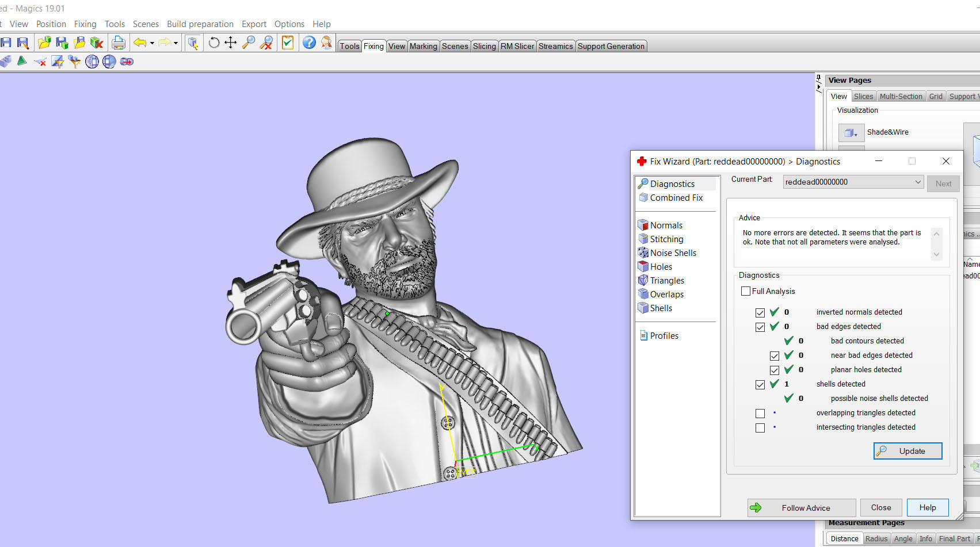Select Stitching in the wizard list
Screen dimensions: 980x547
click(x=666, y=239)
